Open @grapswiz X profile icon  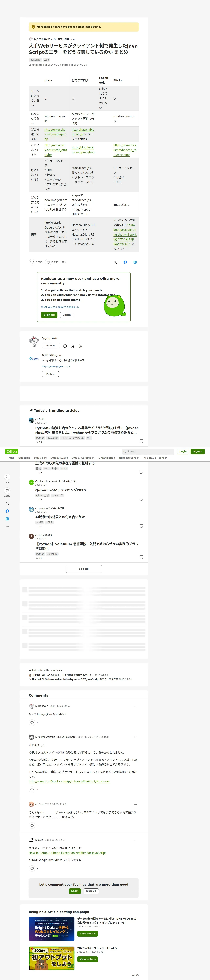tap(73, 346)
